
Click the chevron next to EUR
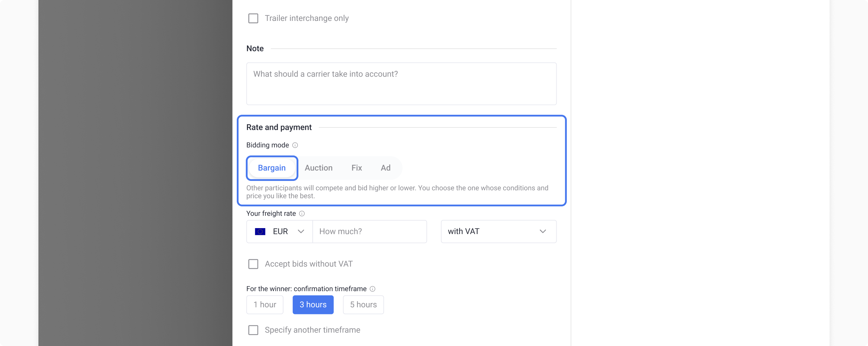click(x=301, y=231)
